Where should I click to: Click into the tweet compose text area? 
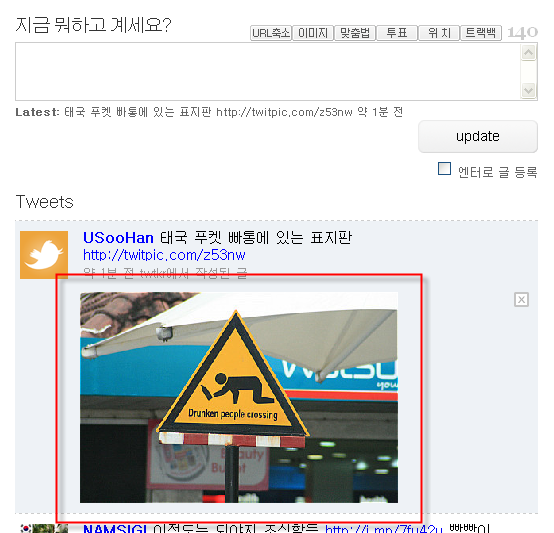click(268, 72)
